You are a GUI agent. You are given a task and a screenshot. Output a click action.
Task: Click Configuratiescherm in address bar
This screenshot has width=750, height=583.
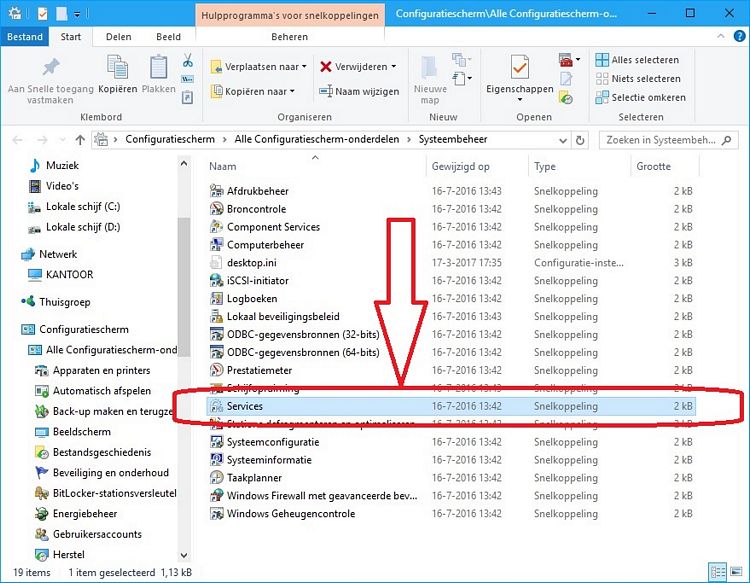[170, 139]
